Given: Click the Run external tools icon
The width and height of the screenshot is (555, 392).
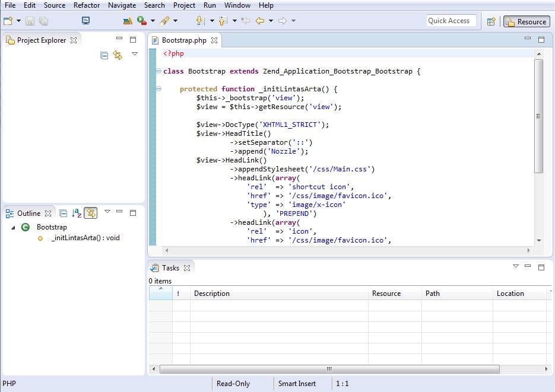Looking at the screenshot, I should pos(142,21).
